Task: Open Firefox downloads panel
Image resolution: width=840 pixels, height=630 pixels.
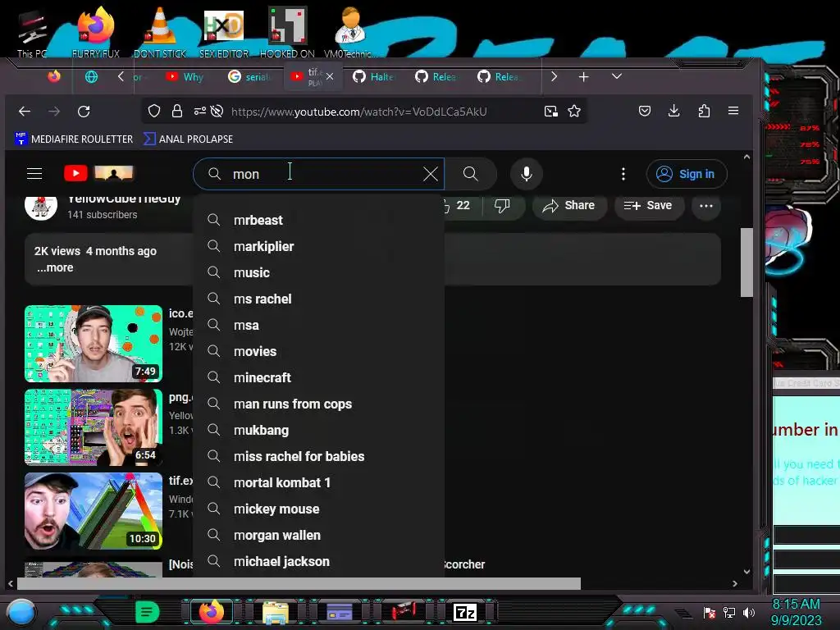Action: (674, 111)
